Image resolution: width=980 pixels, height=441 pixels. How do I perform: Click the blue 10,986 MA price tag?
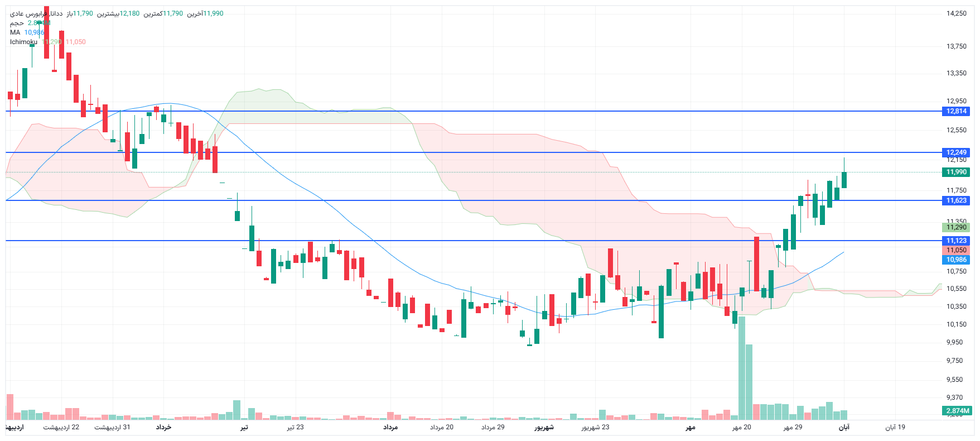[956, 260]
